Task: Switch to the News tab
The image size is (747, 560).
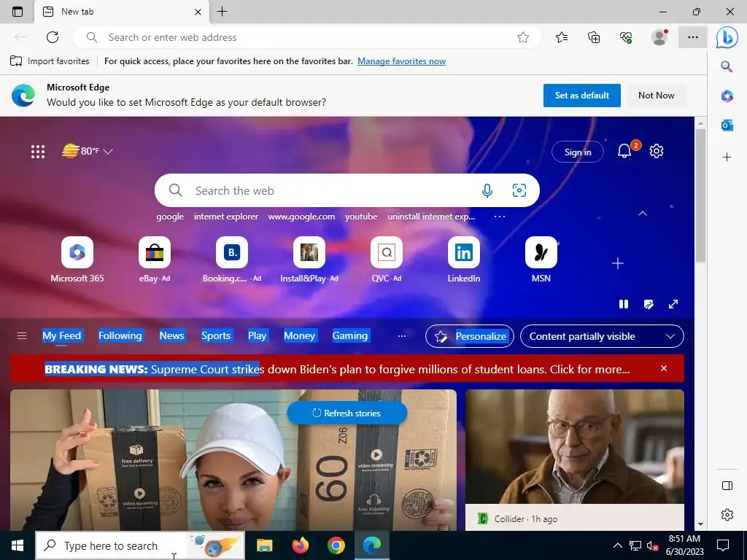Action: (171, 335)
